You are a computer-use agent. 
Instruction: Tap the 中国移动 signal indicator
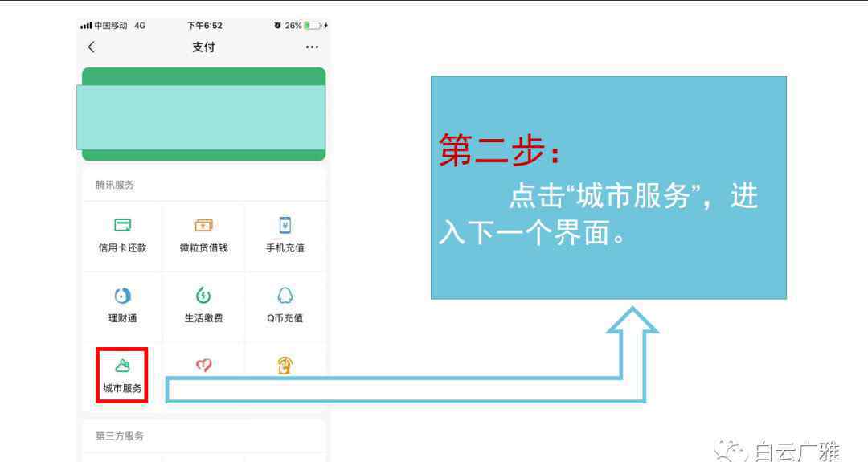104,26
